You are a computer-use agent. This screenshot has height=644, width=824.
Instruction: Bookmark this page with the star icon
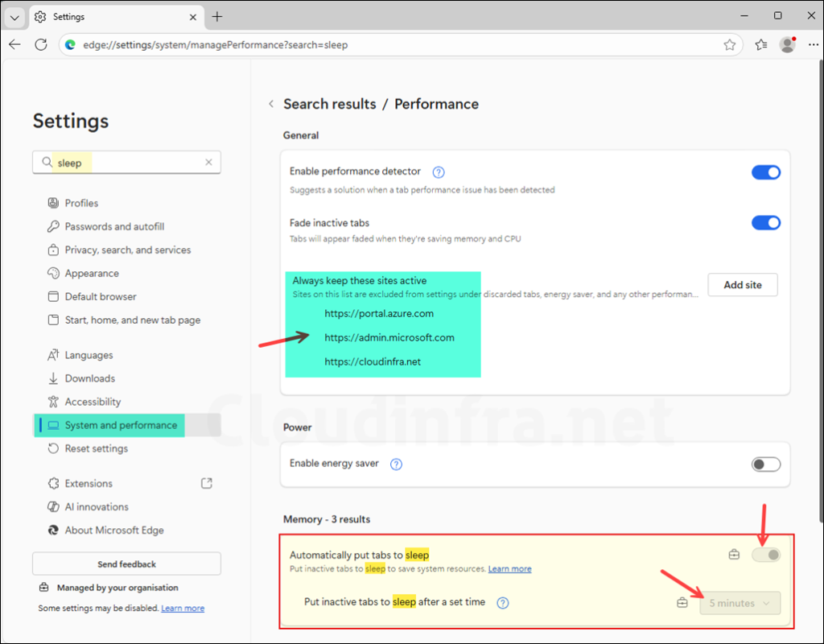(729, 45)
